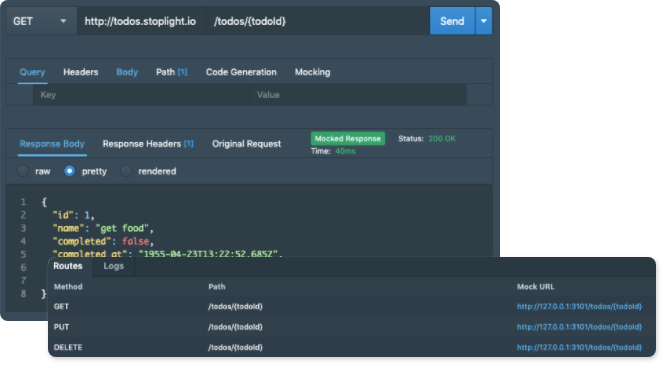Switch to the Query tab
665x366 pixels.
32,72
